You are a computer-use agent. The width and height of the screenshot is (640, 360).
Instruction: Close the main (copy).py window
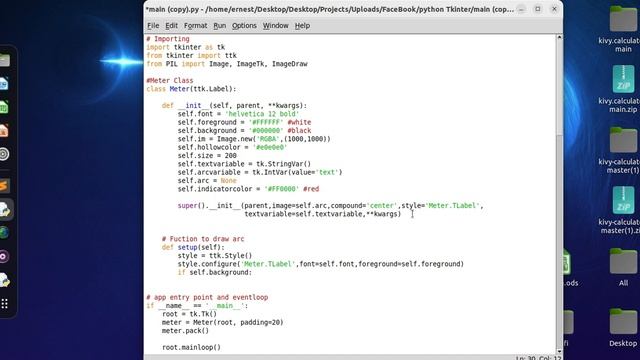[x=554, y=9]
